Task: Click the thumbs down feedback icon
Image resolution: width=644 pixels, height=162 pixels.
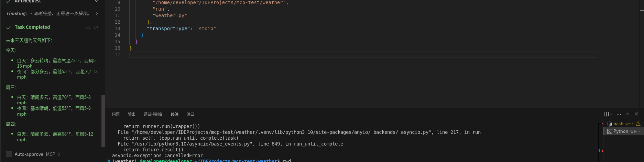Action: point(96,27)
